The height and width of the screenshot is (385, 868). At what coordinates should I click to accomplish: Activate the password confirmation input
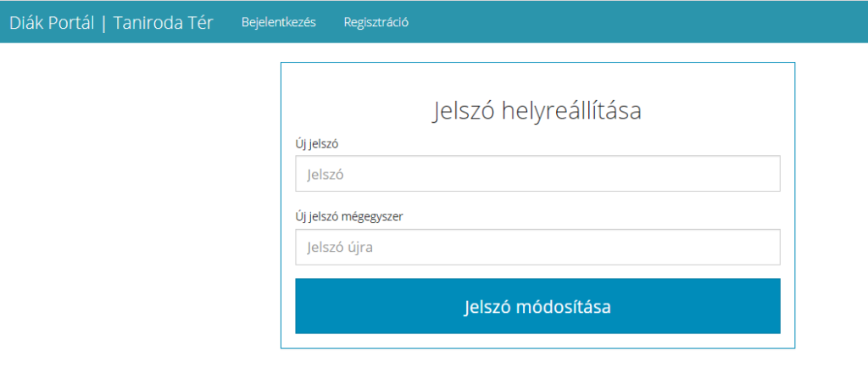coord(537,248)
